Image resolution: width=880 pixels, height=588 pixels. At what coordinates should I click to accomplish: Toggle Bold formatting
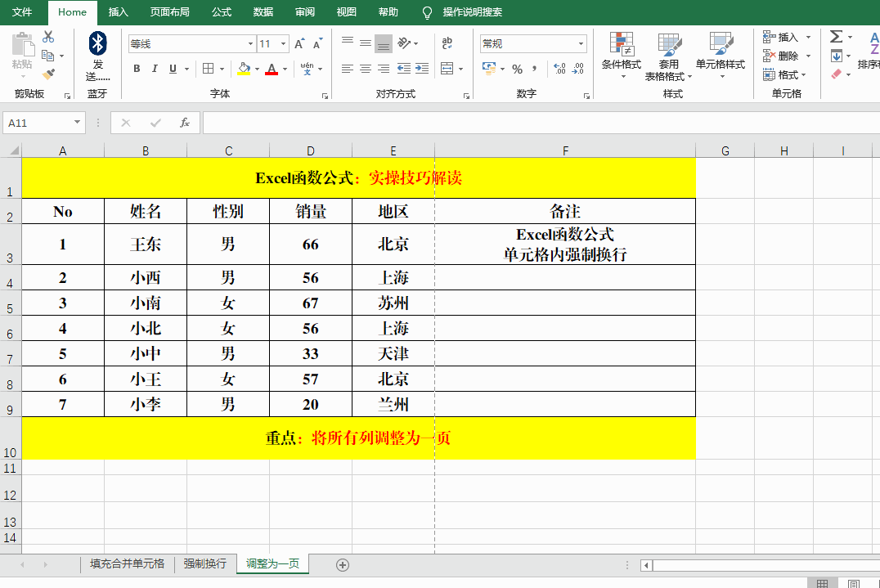(x=137, y=69)
